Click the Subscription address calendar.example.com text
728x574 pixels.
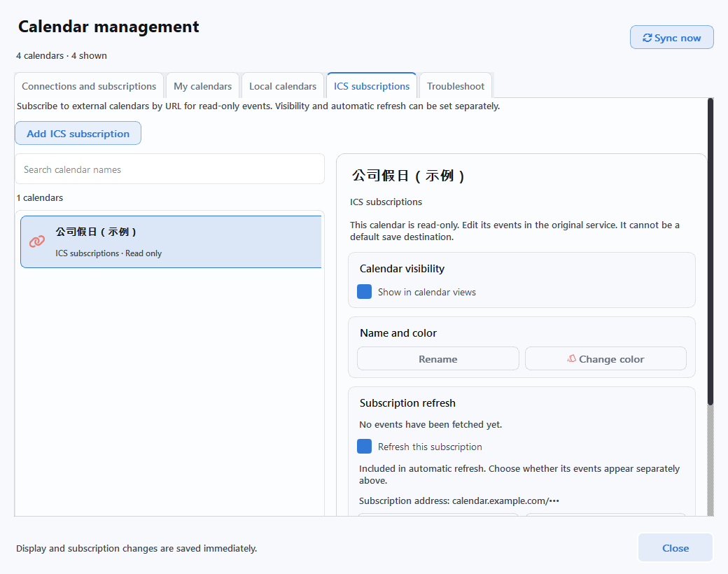click(x=459, y=500)
